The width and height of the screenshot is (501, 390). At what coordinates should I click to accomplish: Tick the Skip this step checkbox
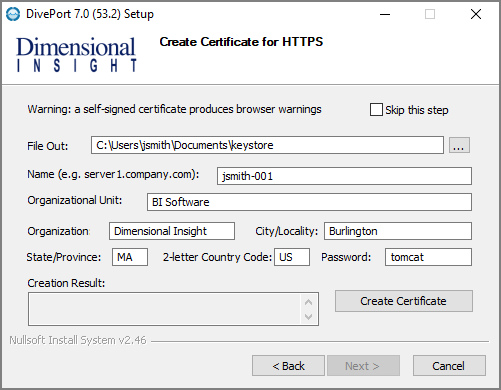click(376, 110)
